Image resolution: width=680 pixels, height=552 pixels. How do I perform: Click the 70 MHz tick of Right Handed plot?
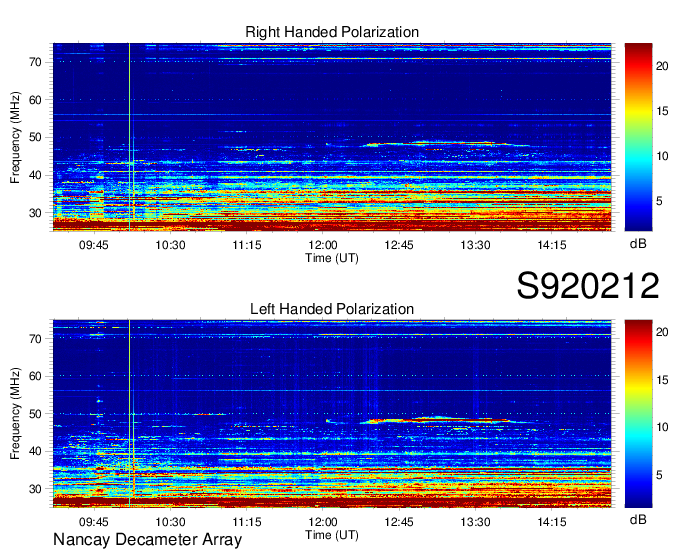click(x=35, y=62)
